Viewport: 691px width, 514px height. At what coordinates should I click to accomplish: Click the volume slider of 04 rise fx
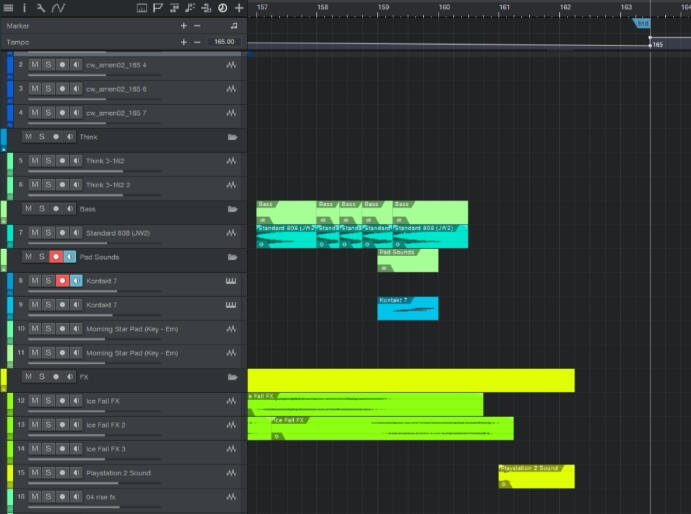pos(94,508)
